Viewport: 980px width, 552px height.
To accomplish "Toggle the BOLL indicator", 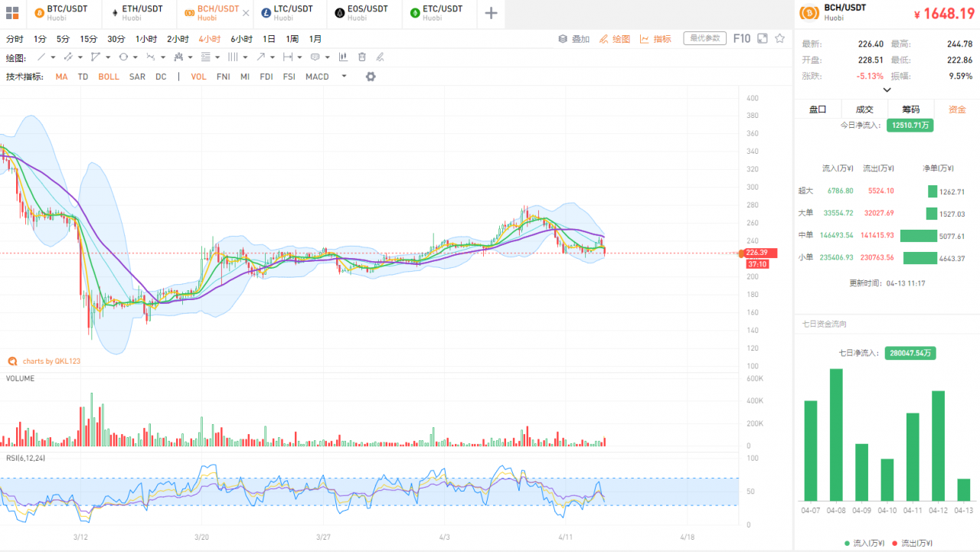I will 109,77.
